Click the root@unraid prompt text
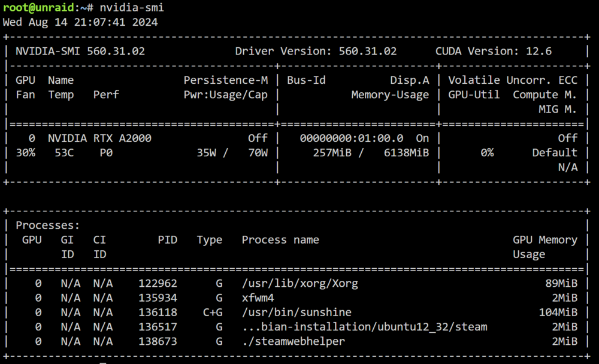 click(x=38, y=8)
